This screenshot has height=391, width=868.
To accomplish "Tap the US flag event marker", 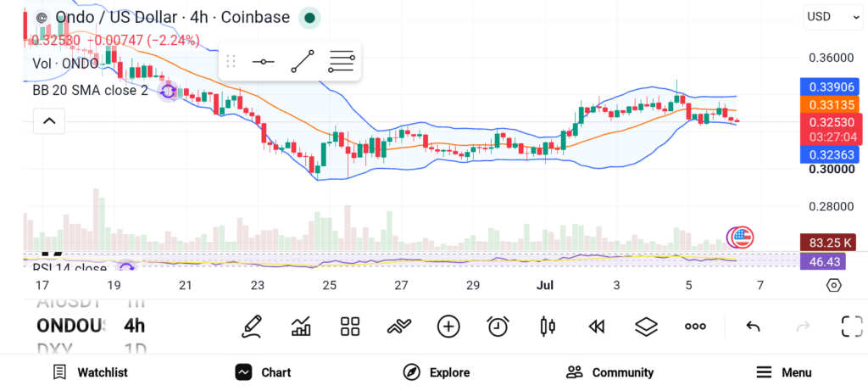I will point(743,237).
